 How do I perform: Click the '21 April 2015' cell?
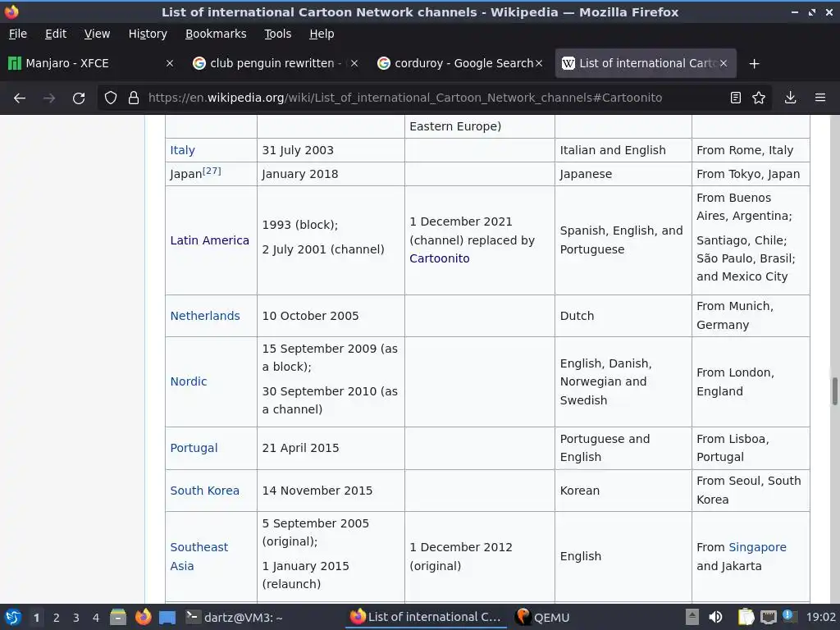pyautogui.click(x=331, y=449)
